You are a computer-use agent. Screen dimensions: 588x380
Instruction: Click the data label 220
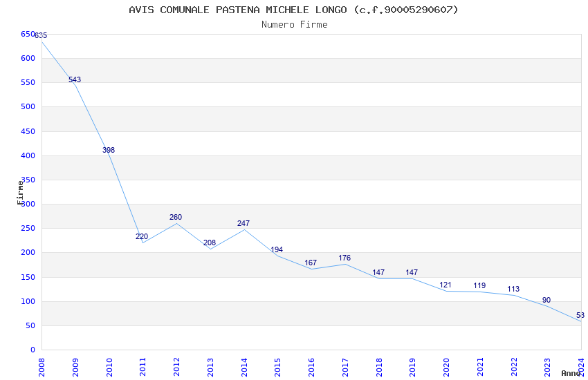(x=142, y=236)
